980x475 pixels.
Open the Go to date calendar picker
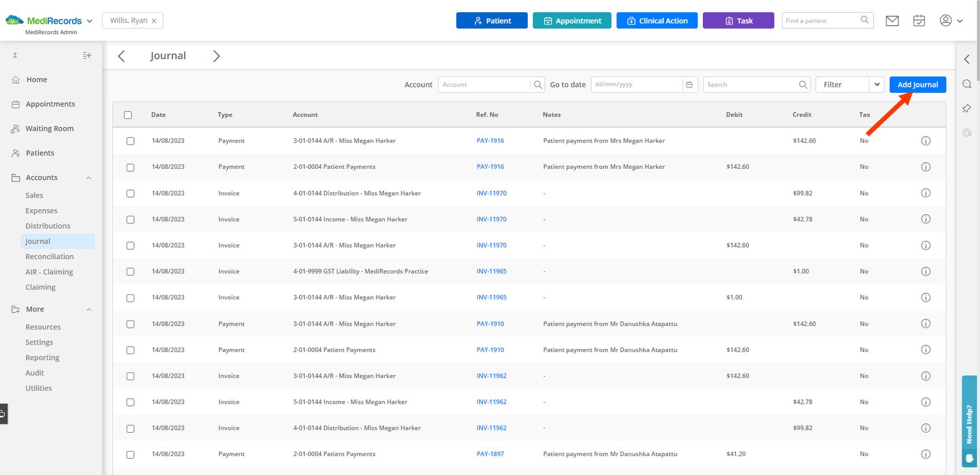click(689, 85)
